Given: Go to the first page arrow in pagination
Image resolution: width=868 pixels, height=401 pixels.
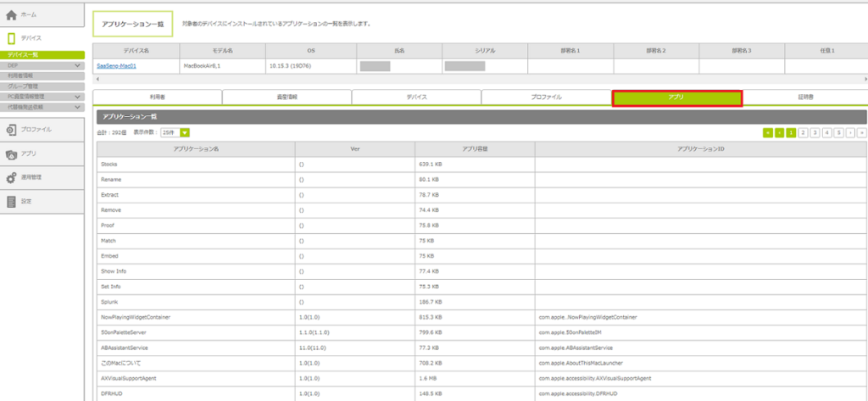Looking at the screenshot, I should (x=767, y=132).
